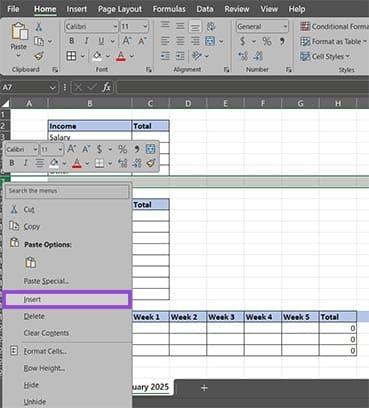Switch to the Formulas tab
The height and width of the screenshot is (408, 369).
(169, 9)
